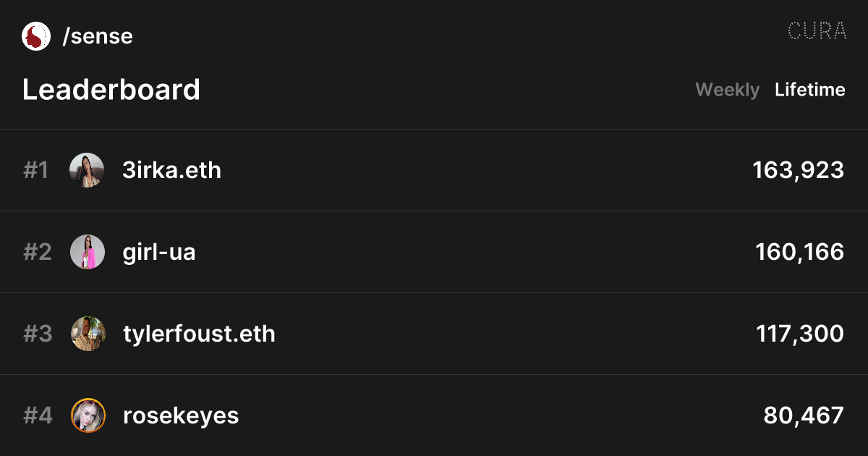This screenshot has height=456, width=868.
Task: Click the 80,467 score value
Action: coord(804,415)
